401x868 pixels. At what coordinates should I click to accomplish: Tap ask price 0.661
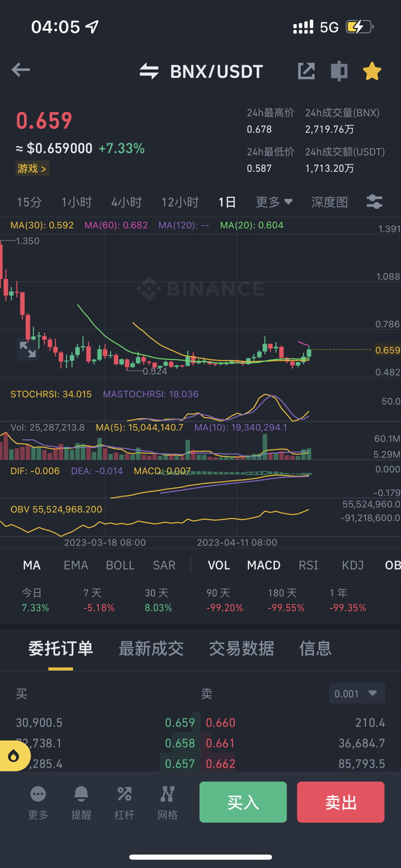220,743
